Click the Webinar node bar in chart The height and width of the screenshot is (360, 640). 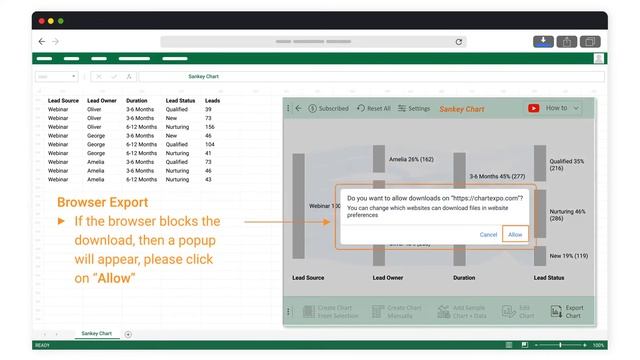click(x=298, y=206)
